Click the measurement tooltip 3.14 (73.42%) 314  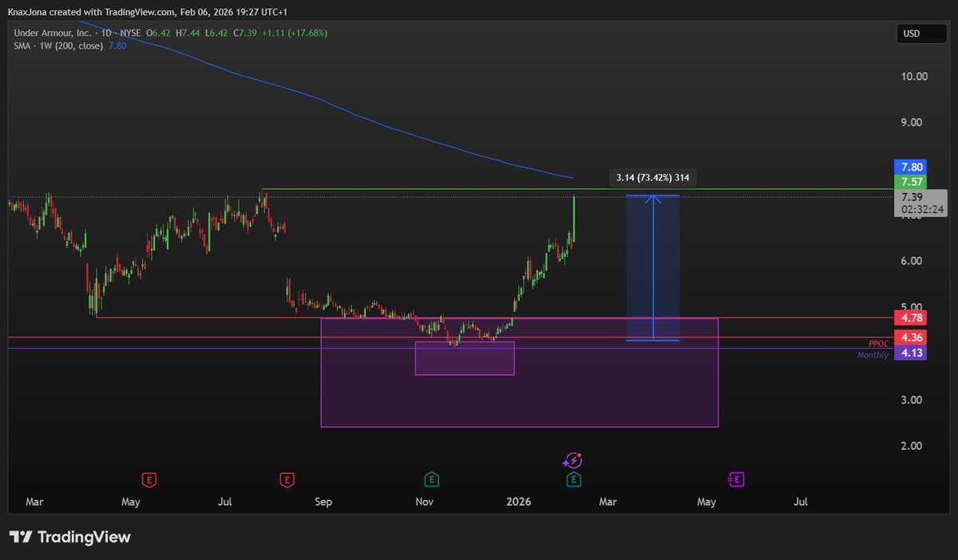click(x=653, y=178)
